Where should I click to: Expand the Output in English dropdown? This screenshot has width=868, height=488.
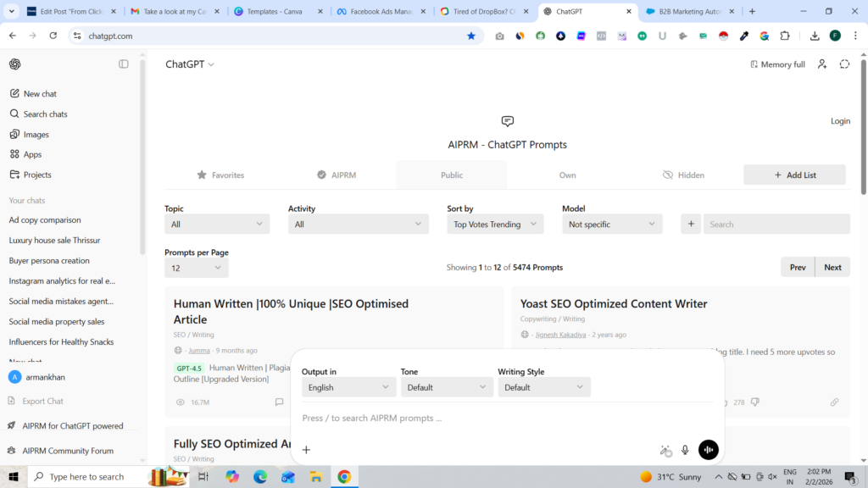[348, 387]
